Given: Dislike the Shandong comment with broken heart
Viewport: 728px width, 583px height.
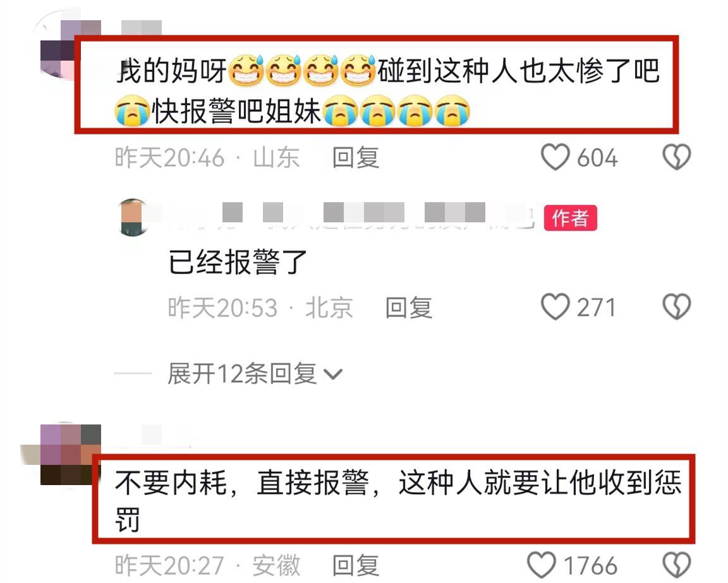Looking at the screenshot, I should (x=676, y=157).
